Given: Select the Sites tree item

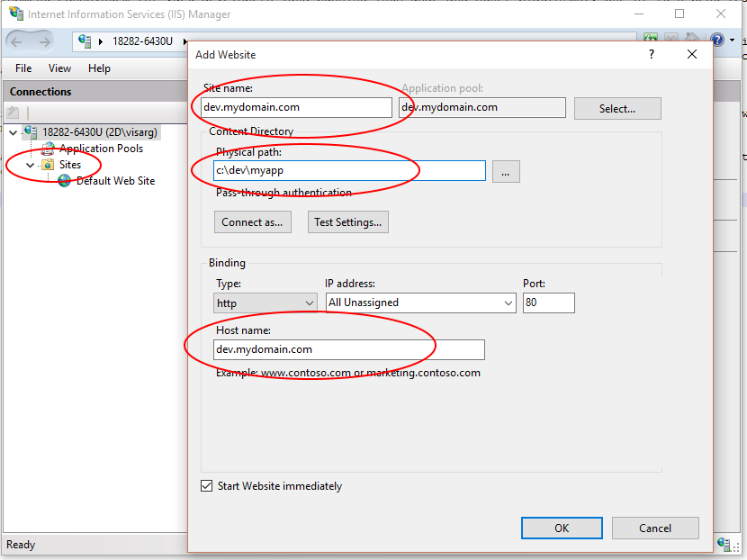Looking at the screenshot, I should coord(70,165).
